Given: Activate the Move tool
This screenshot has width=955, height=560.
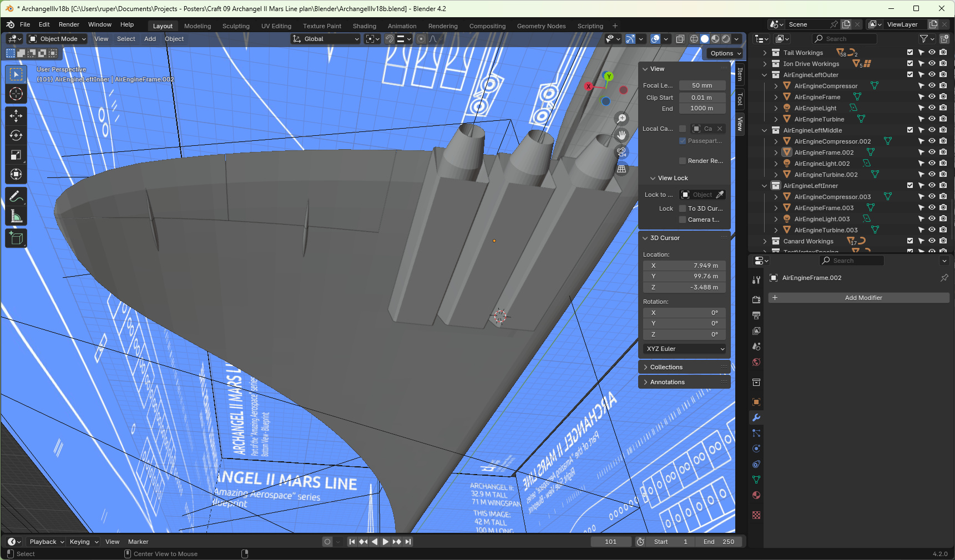Looking at the screenshot, I should coord(16,115).
